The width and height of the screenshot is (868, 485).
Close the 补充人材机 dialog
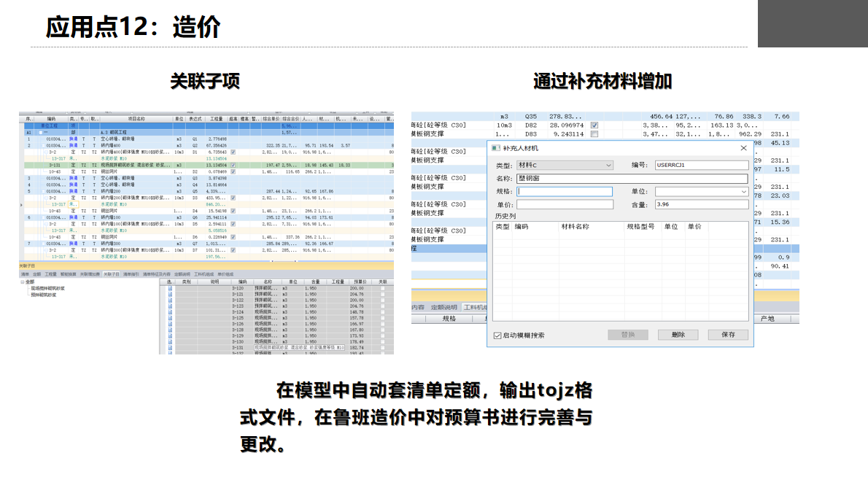[x=743, y=148]
